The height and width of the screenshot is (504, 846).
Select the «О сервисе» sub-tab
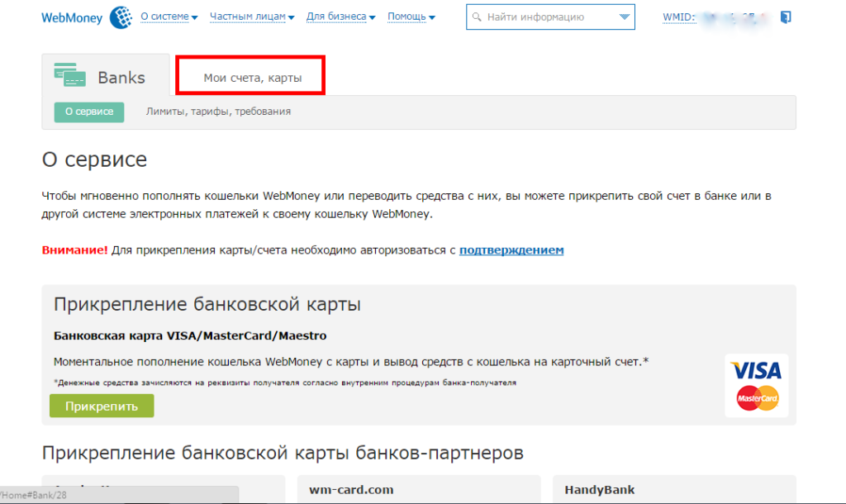(x=89, y=112)
